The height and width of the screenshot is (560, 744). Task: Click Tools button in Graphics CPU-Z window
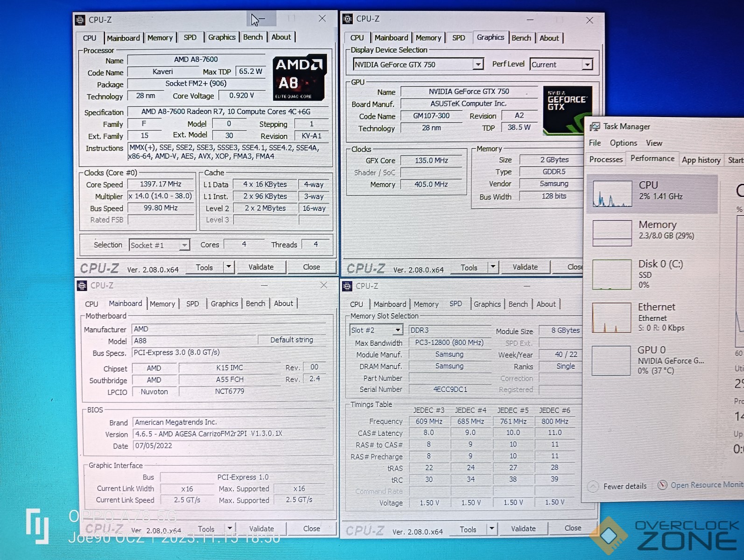[469, 267]
